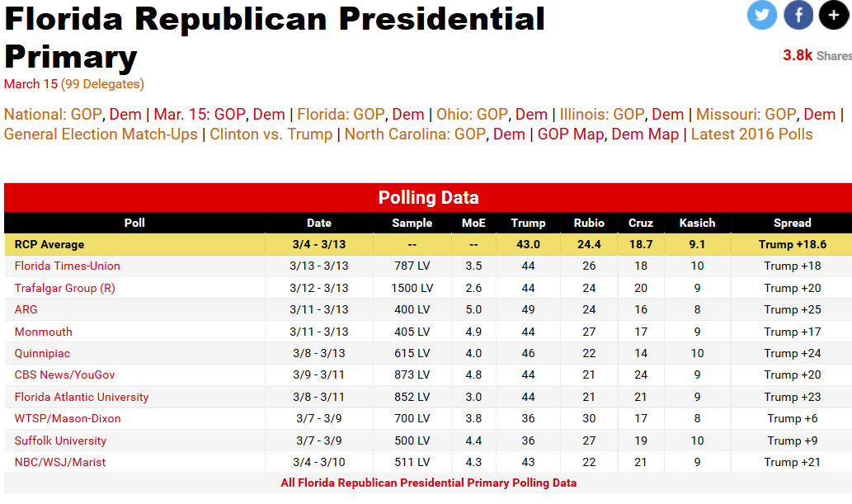Screen dimensions: 852x504
Task: View All Florida Republican Primary Polling Data
Action: pos(428,483)
